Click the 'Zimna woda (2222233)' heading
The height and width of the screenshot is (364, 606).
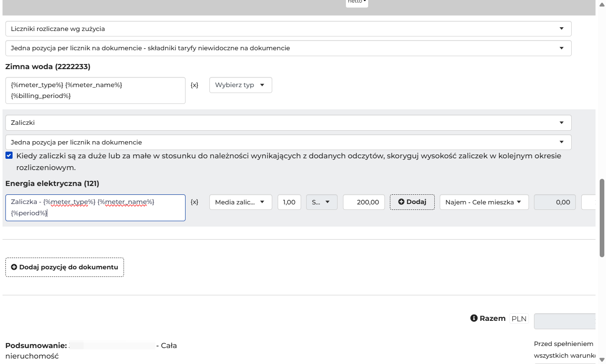pyautogui.click(x=48, y=67)
